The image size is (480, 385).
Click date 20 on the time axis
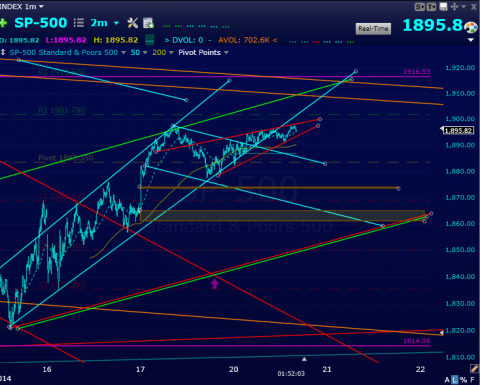click(x=233, y=369)
